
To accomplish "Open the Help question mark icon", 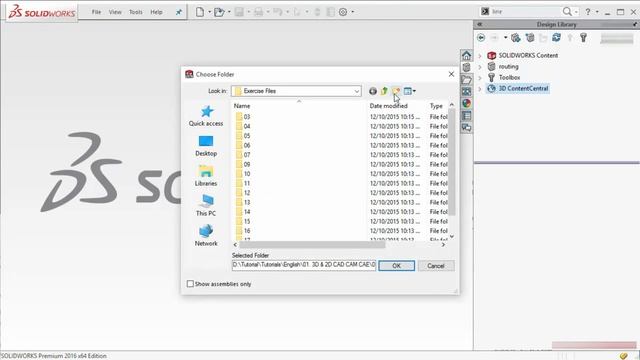I will coord(588,12).
